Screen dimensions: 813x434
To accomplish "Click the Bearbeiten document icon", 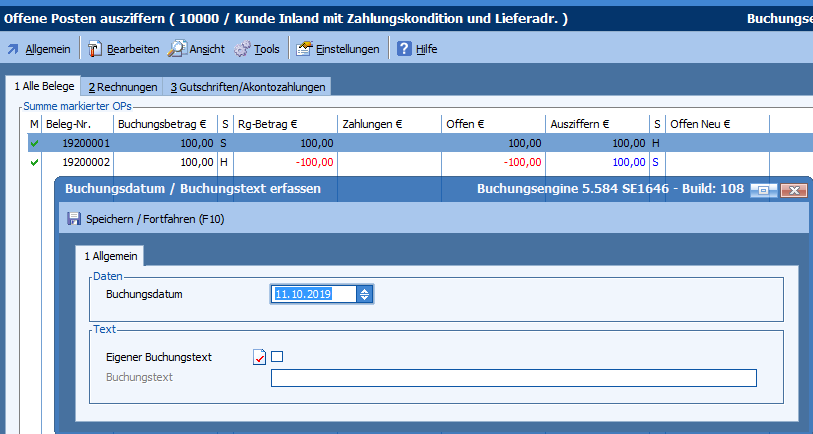I will pyautogui.click(x=95, y=49).
